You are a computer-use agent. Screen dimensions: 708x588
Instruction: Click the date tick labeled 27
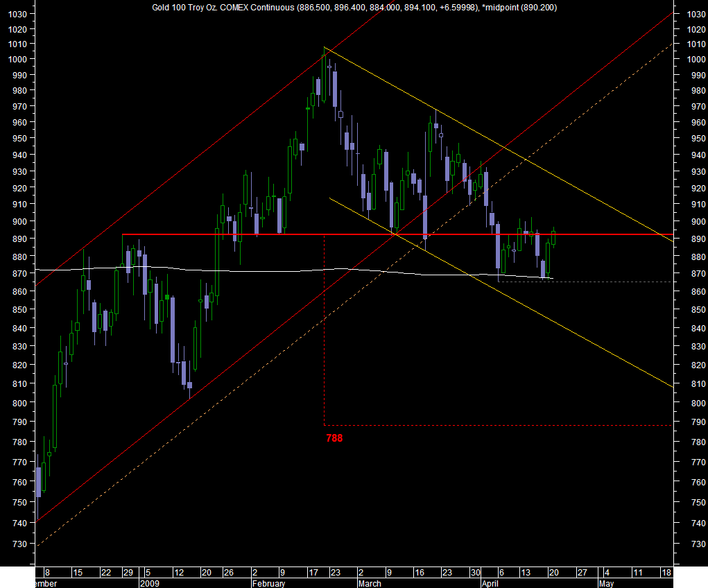point(582,573)
